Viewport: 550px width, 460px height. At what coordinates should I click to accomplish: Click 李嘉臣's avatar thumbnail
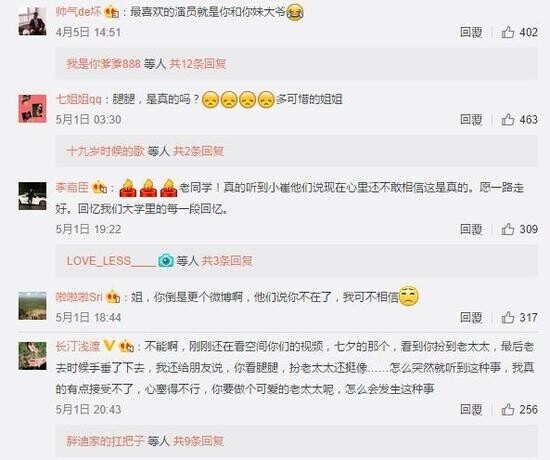[32, 196]
